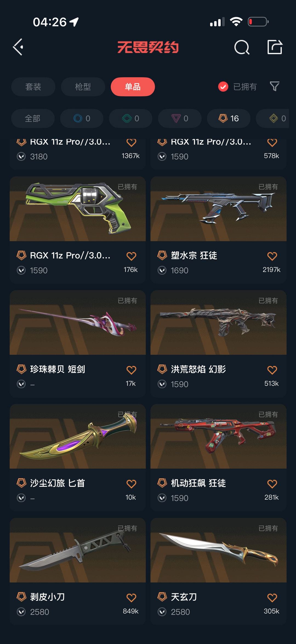Tap the share icon in header
Viewport: 296px width, 644px height.
[x=275, y=47]
